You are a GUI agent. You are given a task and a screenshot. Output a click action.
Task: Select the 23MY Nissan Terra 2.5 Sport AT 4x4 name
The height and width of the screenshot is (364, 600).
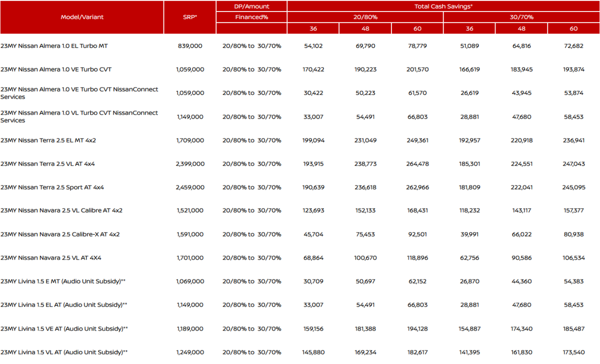tap(52, 187)
